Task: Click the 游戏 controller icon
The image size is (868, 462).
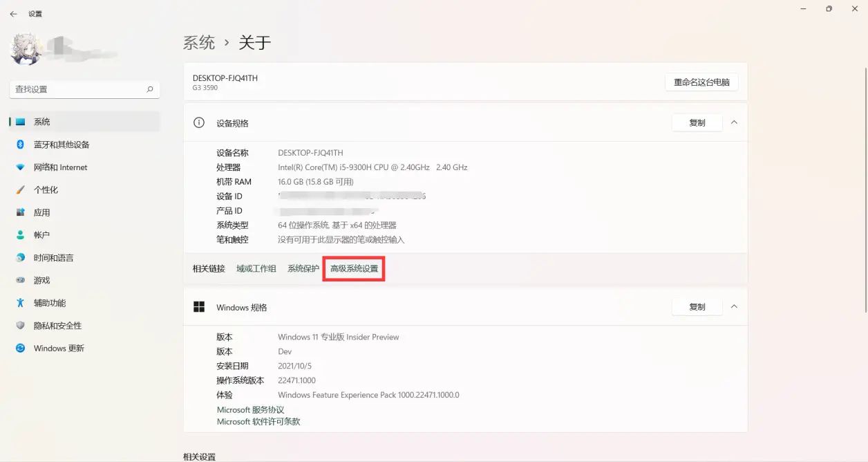Action: pyautogui.click(x=21, y=280)
